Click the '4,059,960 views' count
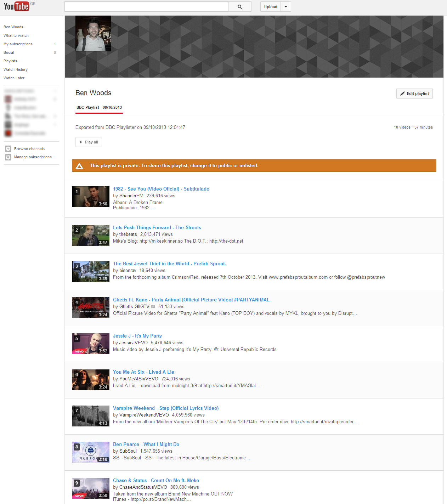This screenshot has width=447, height=504. [x=188, y=415]
